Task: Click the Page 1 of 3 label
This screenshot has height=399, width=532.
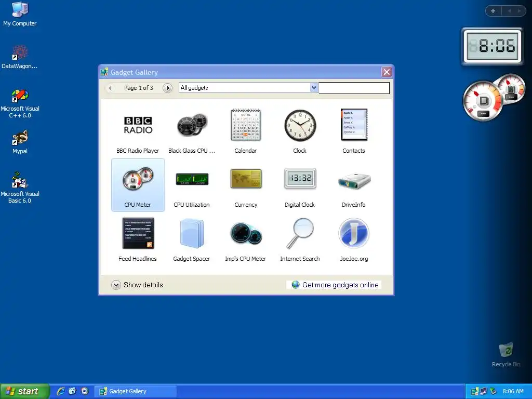Action: click(x=138, y=88)
